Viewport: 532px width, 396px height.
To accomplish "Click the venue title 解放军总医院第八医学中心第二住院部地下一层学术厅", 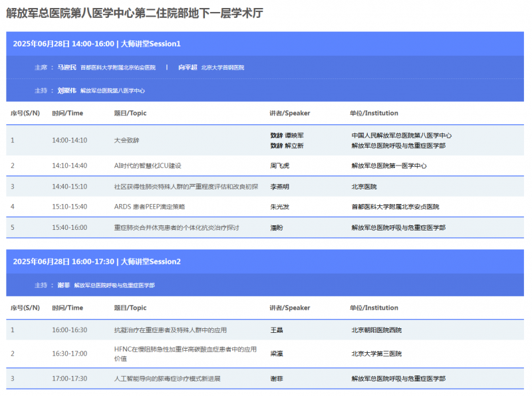I will click(134, 13).
